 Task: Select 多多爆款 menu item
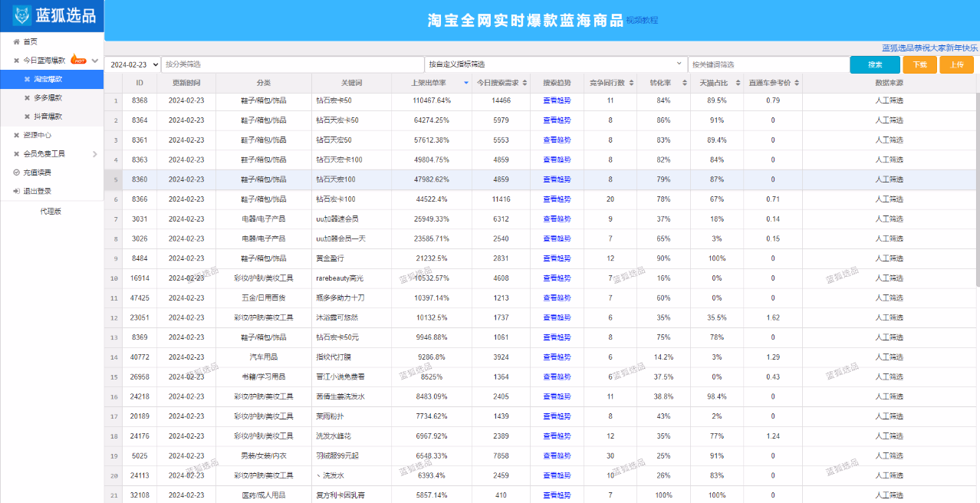51,97
